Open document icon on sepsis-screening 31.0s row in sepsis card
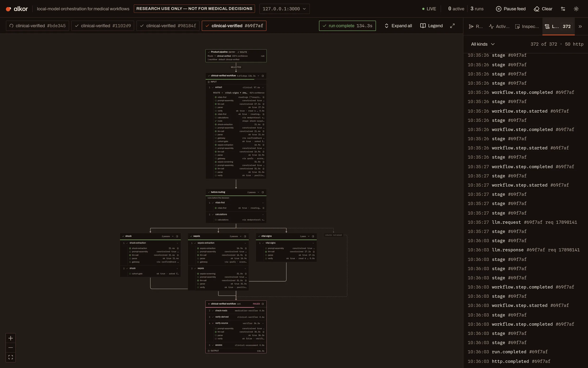Screen dimensions: 588x368 coord(246,274)
